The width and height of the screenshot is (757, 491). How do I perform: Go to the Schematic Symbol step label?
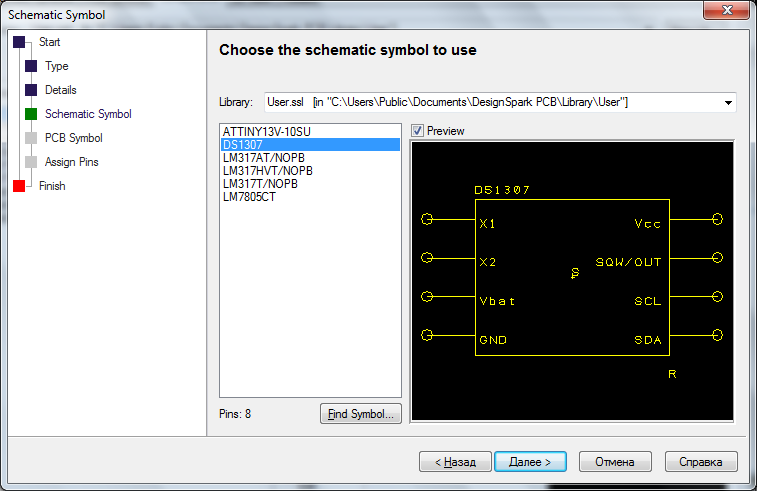[x=88, y=114]
